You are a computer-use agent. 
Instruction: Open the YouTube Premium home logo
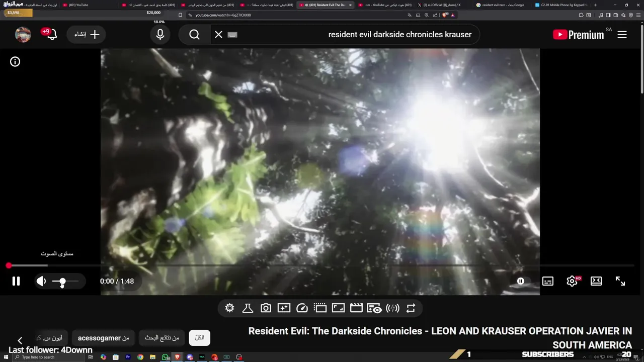pos(579,35)
